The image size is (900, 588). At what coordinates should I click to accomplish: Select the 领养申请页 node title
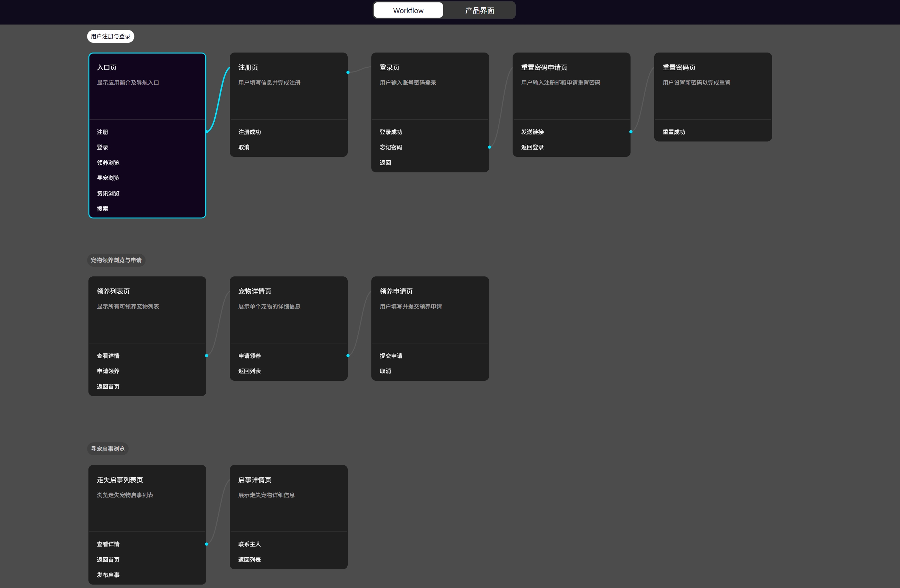coord(396,291)
